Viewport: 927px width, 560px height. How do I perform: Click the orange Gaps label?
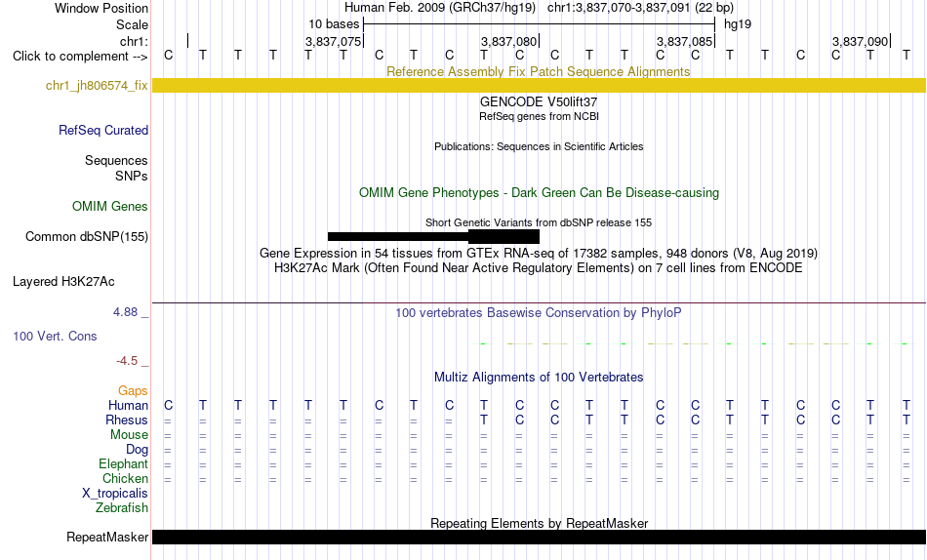(x=133, y=391)
